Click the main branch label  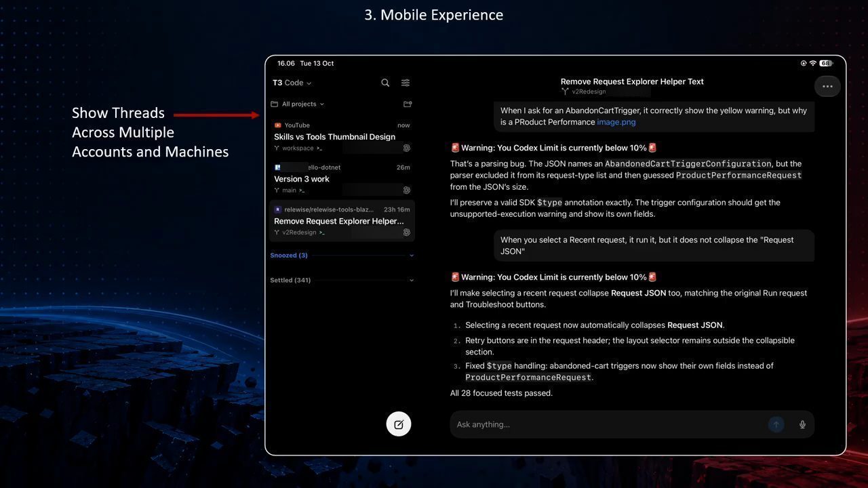(x=289, y=190)
